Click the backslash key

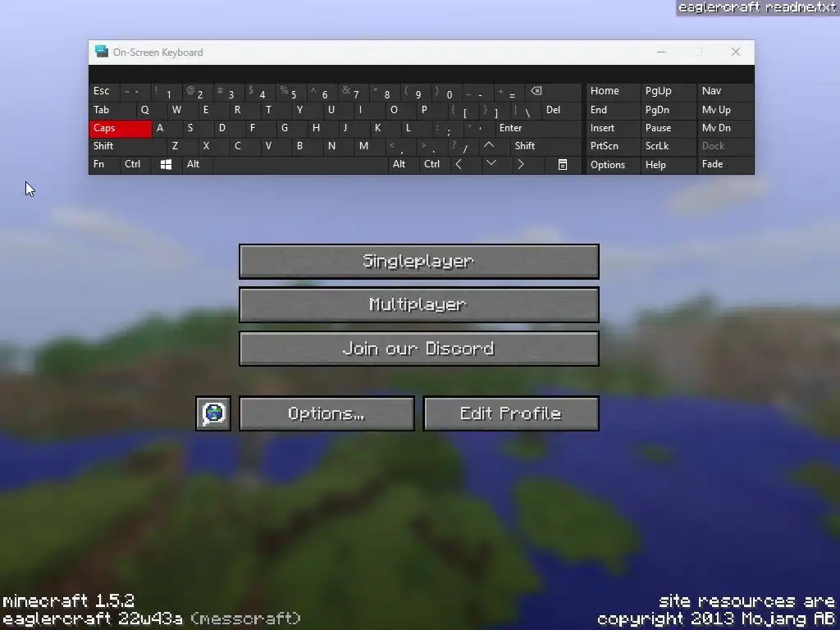click(x=525, y=111)
